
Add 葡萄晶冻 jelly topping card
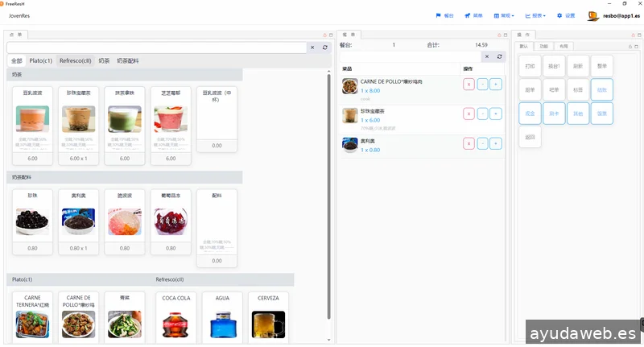[171, 221]
